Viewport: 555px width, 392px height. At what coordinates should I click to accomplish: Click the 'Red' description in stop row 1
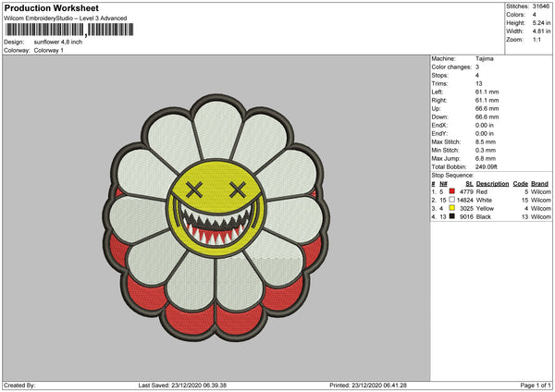tap(482, 191)
